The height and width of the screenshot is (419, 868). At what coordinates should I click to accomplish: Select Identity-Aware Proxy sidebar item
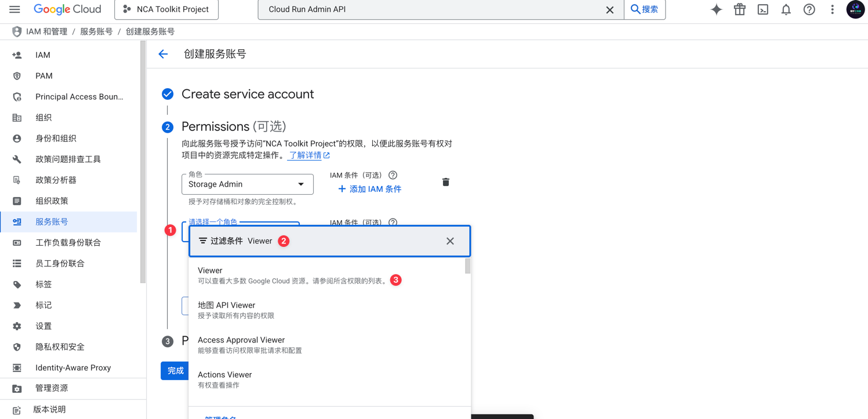click(x=74, y=367)
